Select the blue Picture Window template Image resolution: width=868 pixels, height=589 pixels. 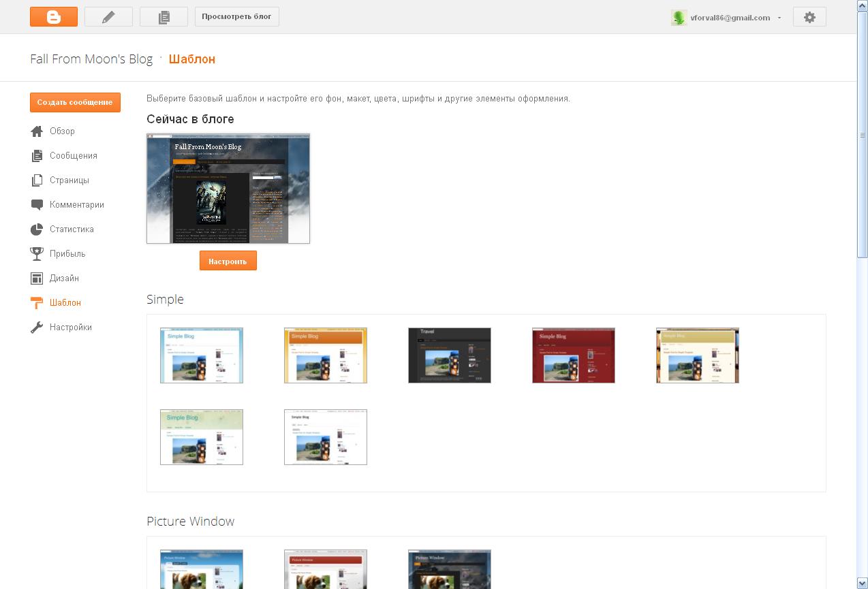point(202,569)
